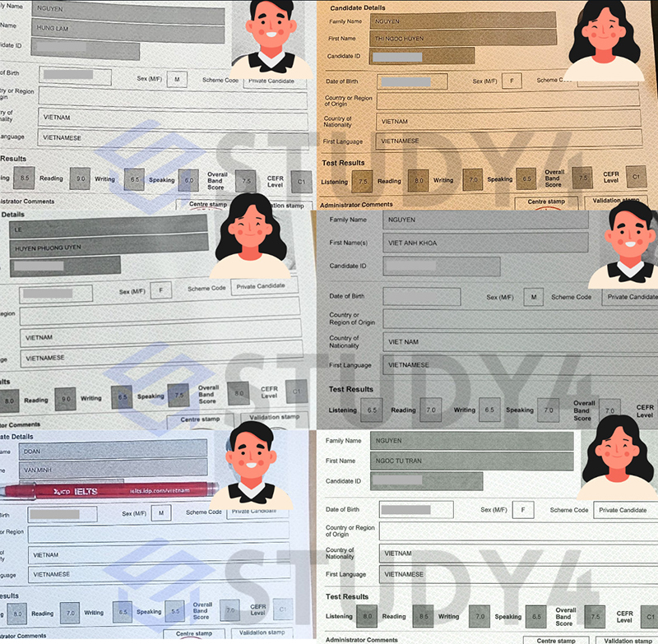Click the Private Candidate scheme code on Huyen Phuong Uyen's certificate
The width and height of the screenshot is (658, 644).
click(x=264, y=286)
